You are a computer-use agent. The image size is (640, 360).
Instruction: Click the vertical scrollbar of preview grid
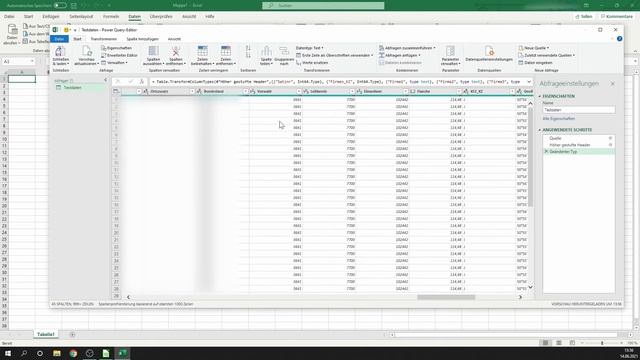[x=530, y=156]
